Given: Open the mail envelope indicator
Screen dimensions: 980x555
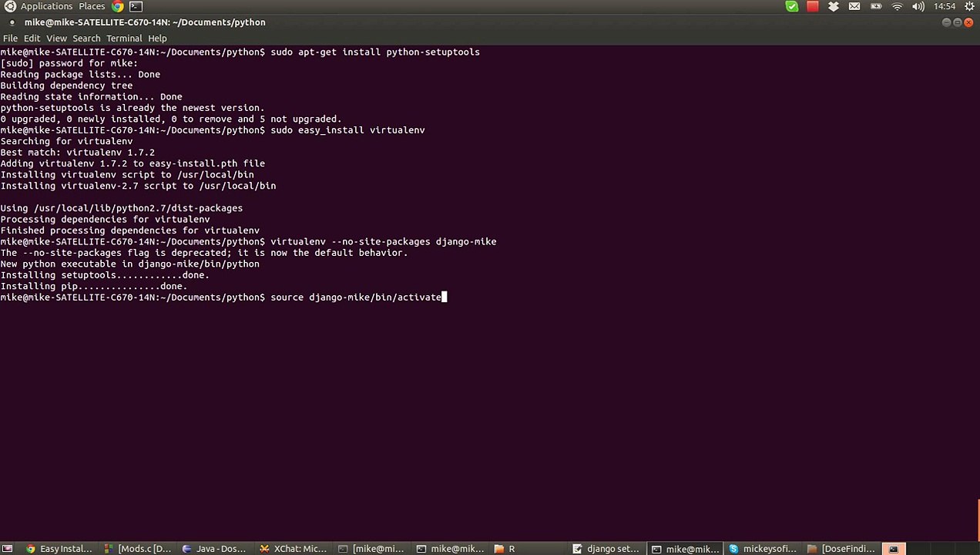Looking at the screenshot, I should 854,6.
